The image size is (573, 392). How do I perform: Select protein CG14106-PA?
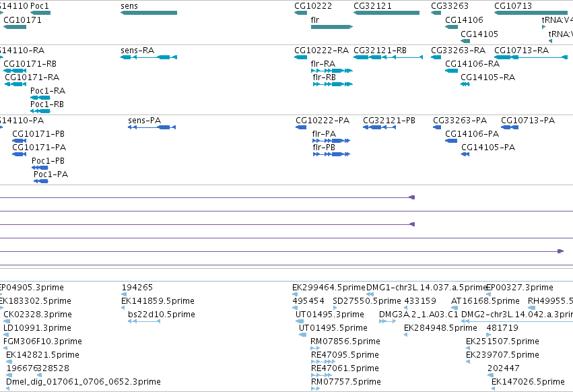(x=472, y=134)
